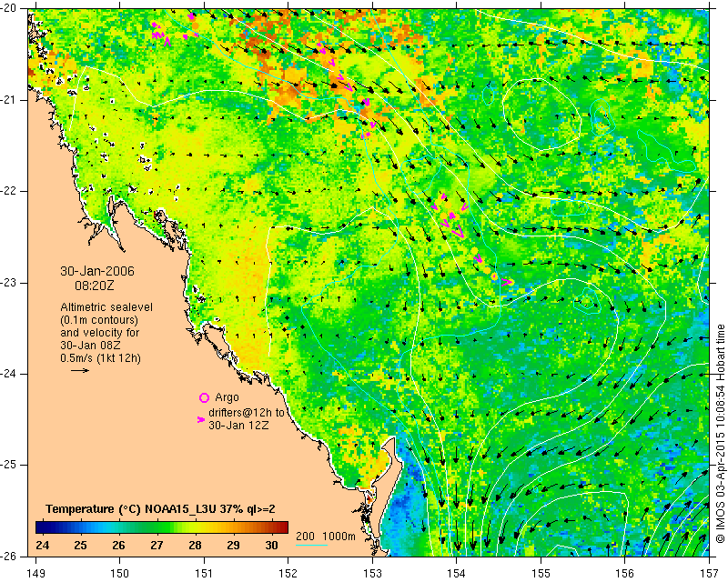Screen dimensions: 728x582
Task: Click the magenta Argo circle symbol
Action: click(x=204, y=397)
